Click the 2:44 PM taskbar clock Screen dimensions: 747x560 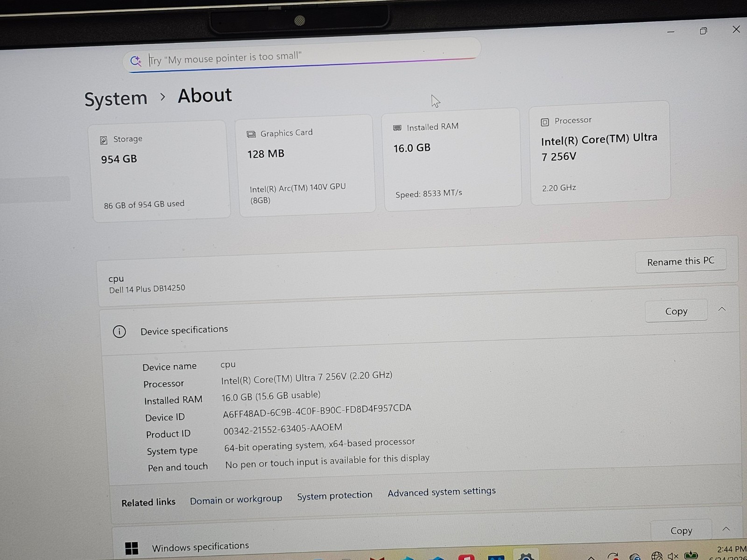[x=732, y=549]
